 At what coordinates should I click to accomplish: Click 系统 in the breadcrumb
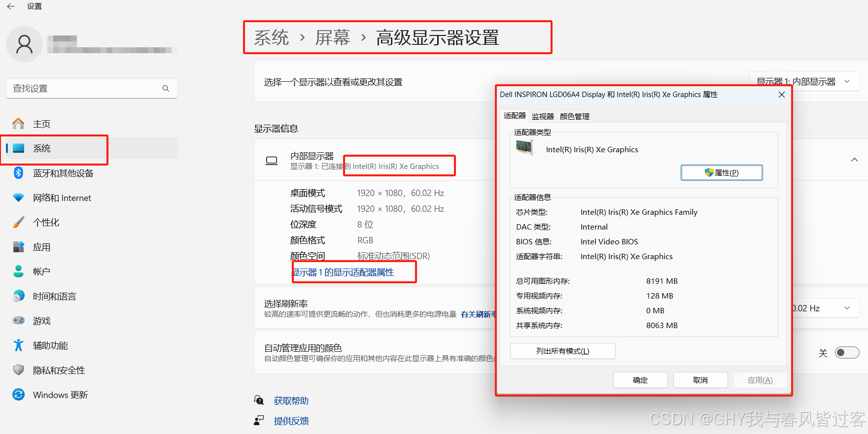272,37
